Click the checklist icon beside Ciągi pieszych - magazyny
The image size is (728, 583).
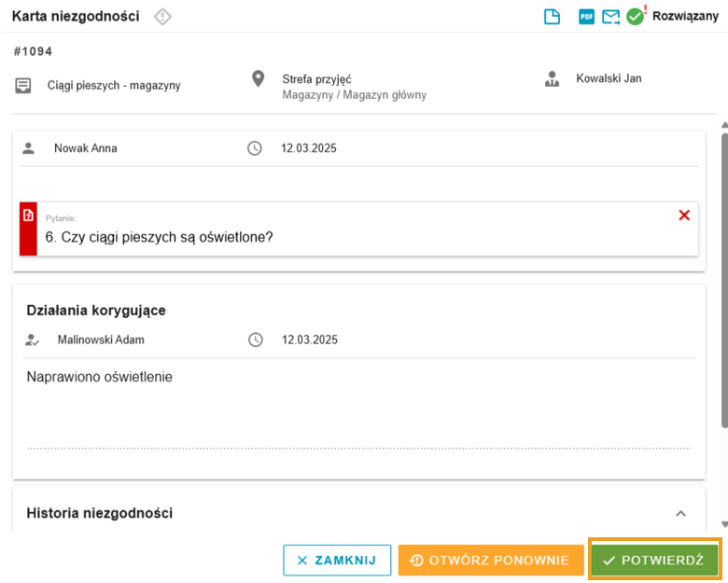coord(23,86)
